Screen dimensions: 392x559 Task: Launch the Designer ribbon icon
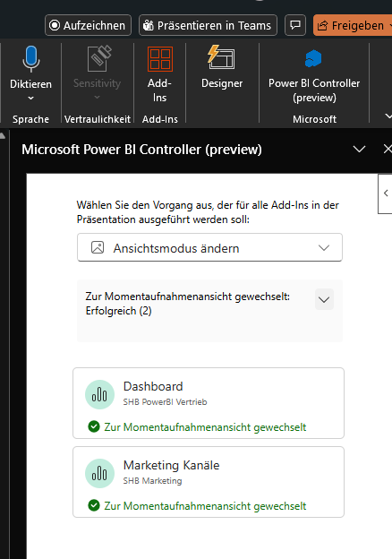pos(221,57)
